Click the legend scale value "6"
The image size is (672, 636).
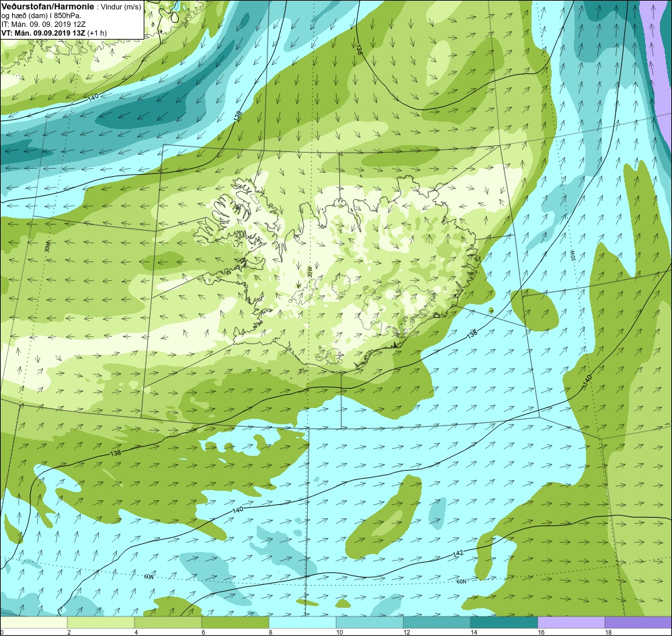[204, 632]
